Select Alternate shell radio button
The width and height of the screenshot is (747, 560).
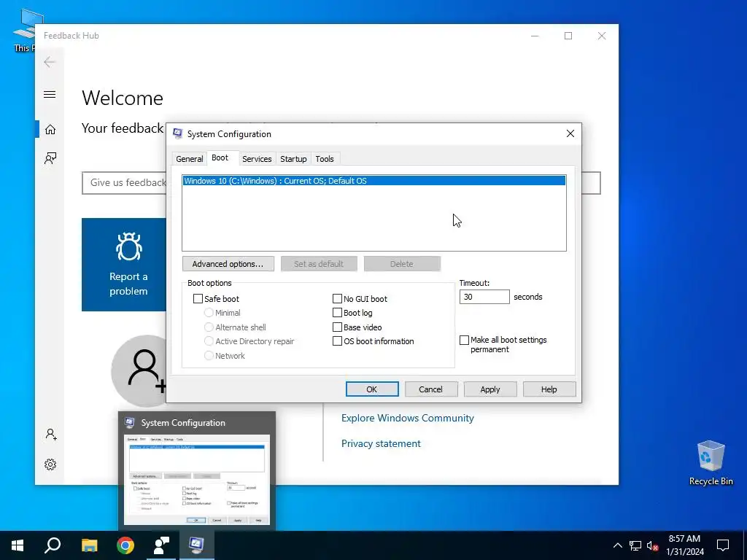tap(209, 327)
